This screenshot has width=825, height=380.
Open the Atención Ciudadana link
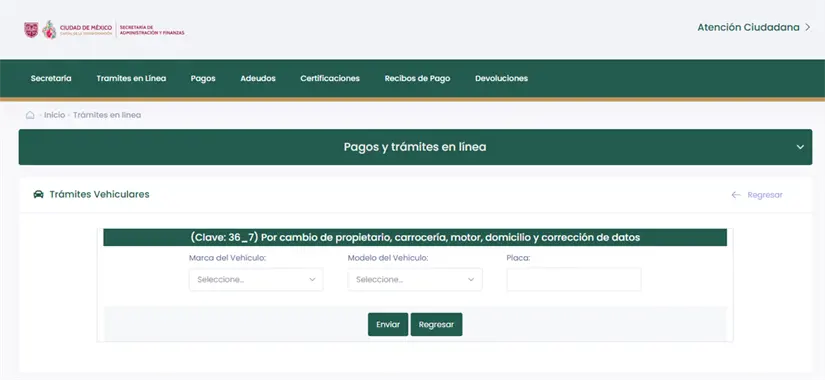click(x=748, y=28)
